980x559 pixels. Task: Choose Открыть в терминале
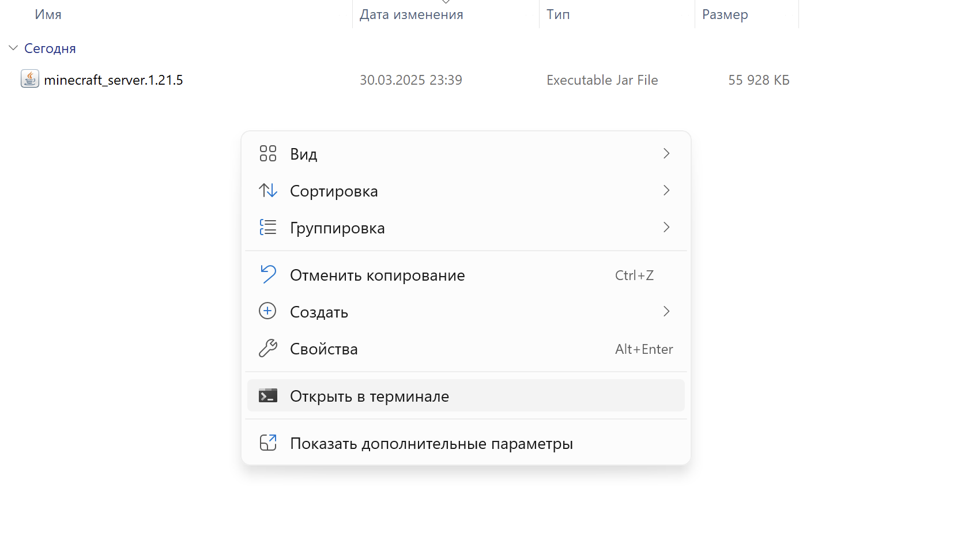(466, 396)
